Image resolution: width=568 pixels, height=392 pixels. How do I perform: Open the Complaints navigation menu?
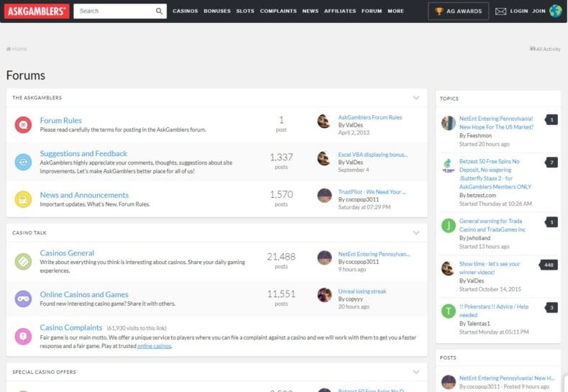278,12
